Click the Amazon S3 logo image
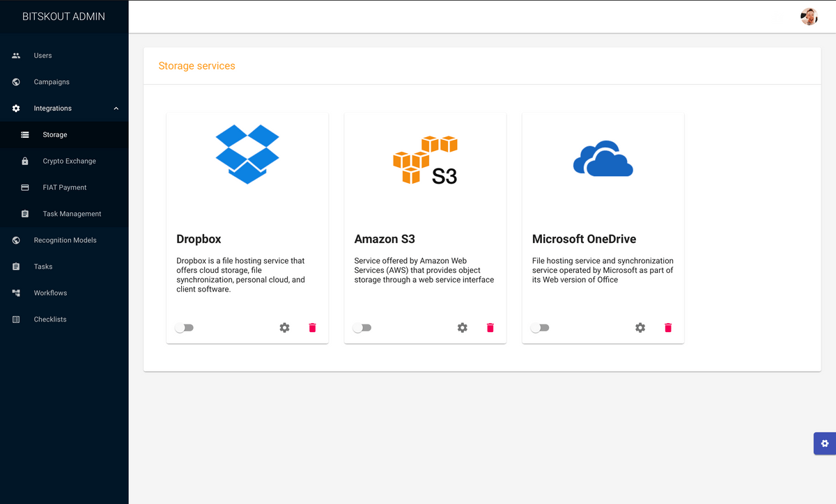 point(425,160)
